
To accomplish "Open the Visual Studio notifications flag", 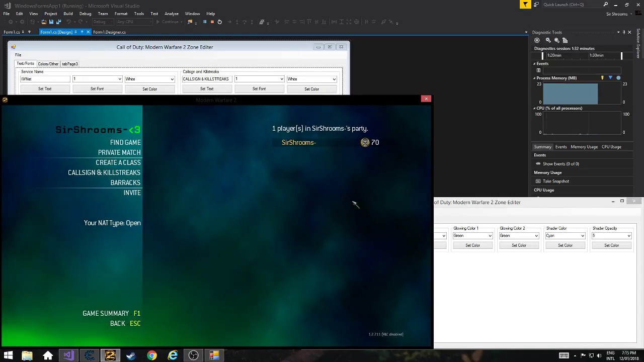I will 525,5.
